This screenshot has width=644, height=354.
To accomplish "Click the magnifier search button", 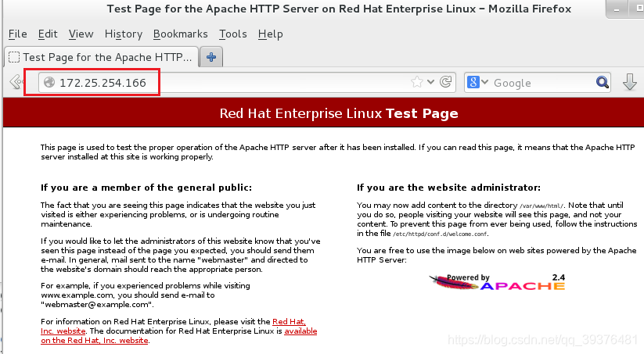I will click(x=602, y=83).
